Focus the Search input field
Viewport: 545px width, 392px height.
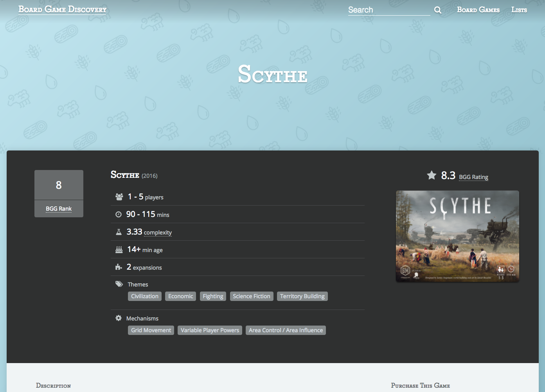tap(389, 10)
